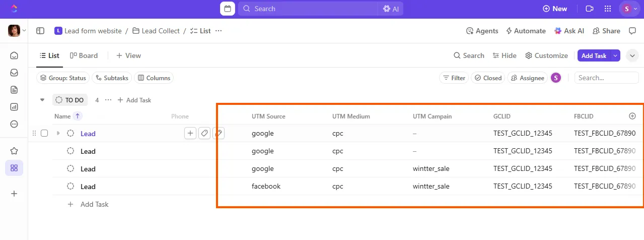Sort by Name column arrow
Image resolution: width=644 pixels, height=240 pixels.
78,116
